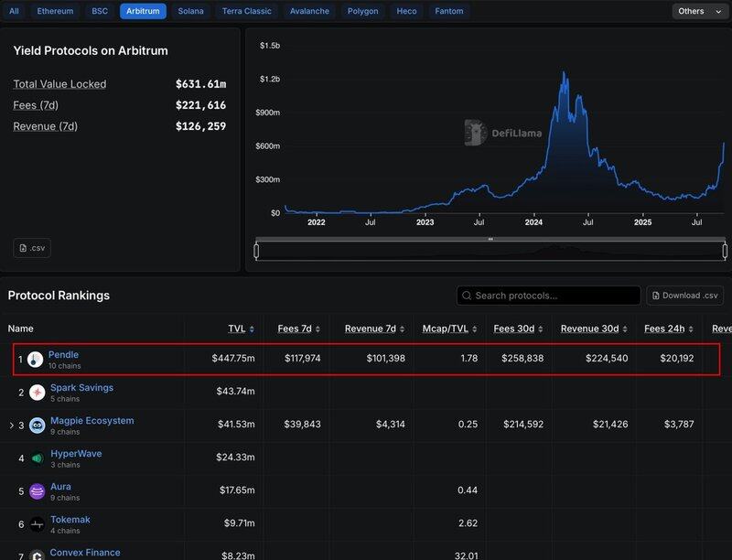This screenshot has height=560, width=732.
Task: Click Spark Savings TVL $43.74m
Action: pos(235,391)
